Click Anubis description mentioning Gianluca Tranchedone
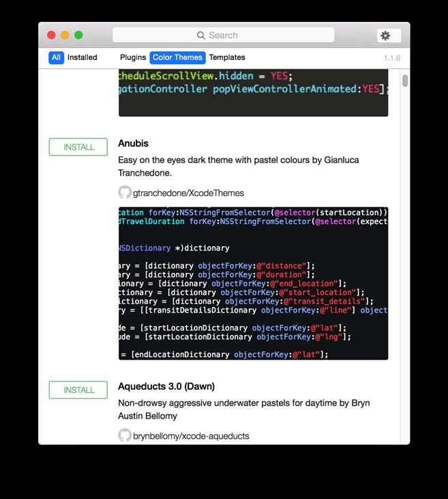 [239, 167]
